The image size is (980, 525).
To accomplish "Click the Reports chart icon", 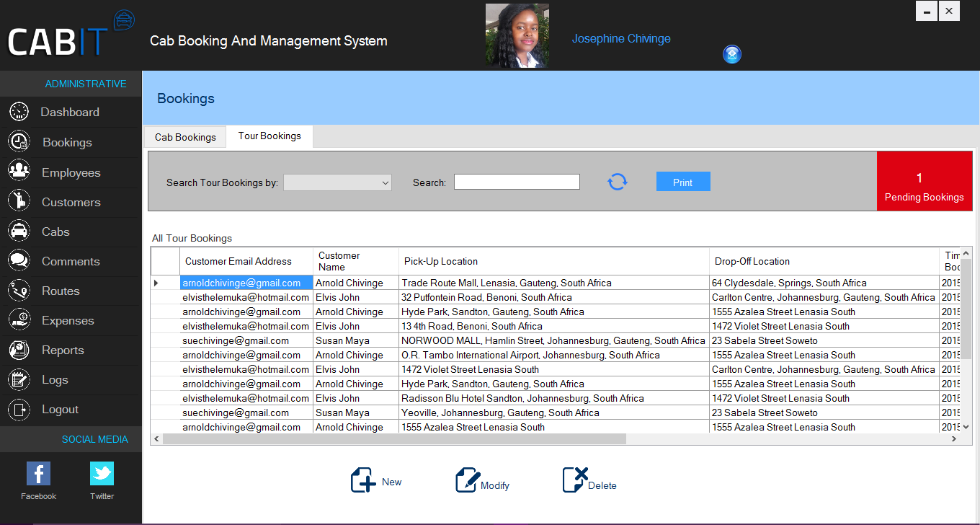I will (x=19, y=350).
